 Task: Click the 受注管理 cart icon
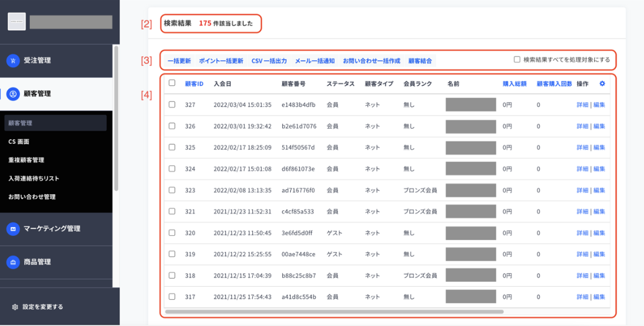13,61
